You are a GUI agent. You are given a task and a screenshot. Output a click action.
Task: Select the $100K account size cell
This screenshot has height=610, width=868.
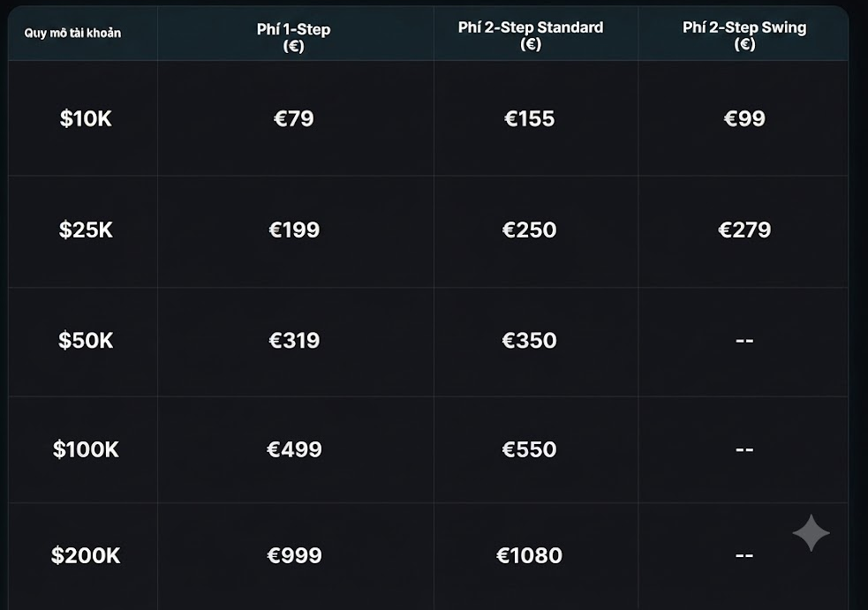[x=86, y=449]
